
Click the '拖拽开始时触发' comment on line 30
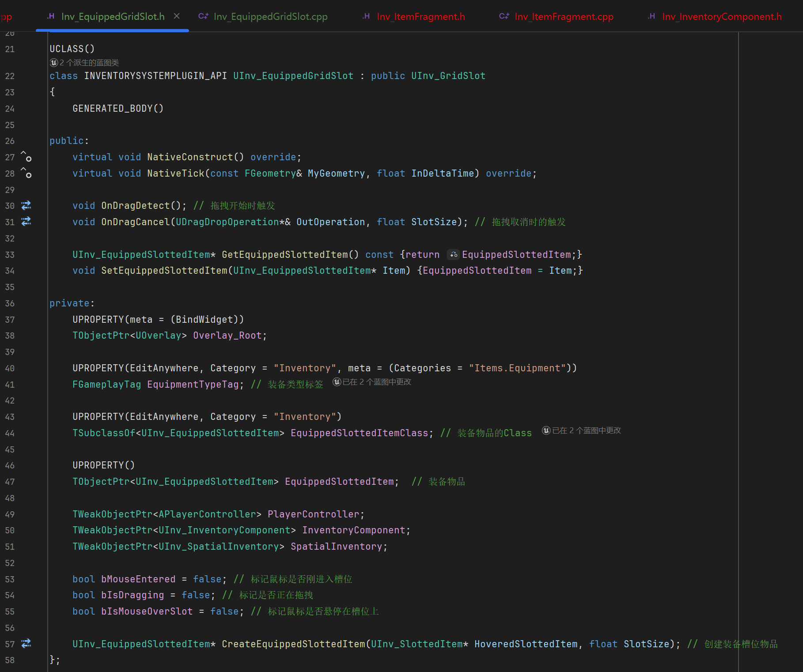[x=242, y=206]
